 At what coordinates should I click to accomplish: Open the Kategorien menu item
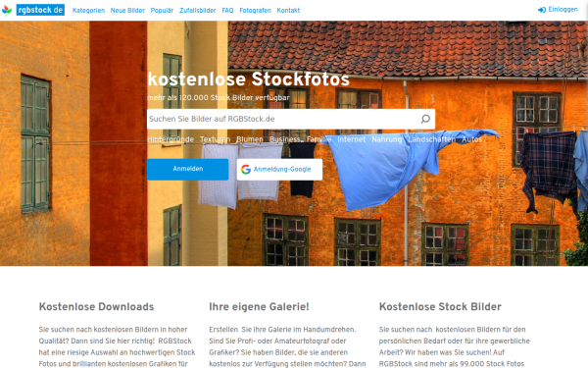(88, 11)
